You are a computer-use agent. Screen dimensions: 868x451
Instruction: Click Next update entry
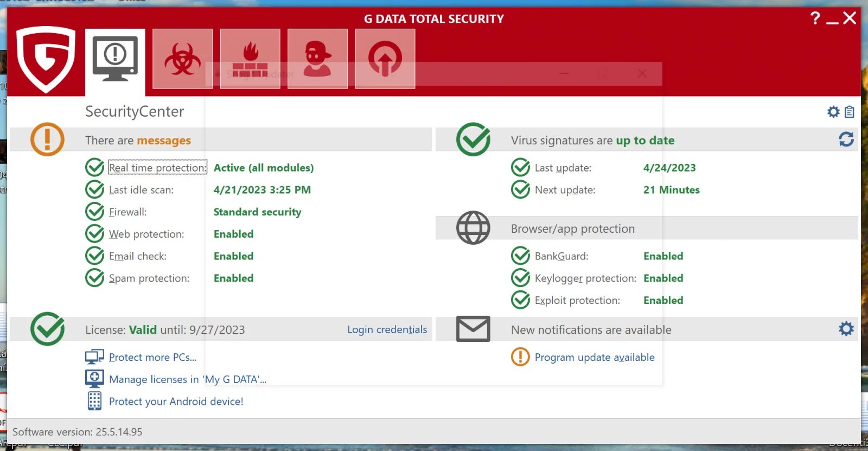pos(565,190)
